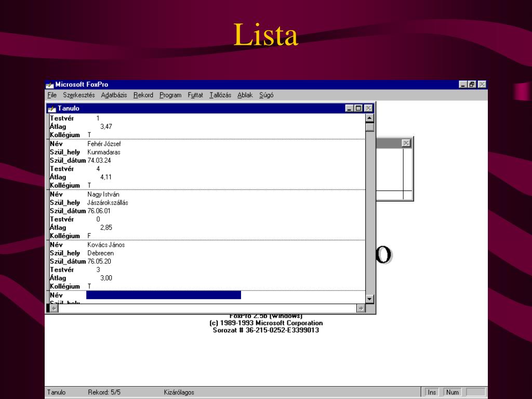Click the highlighted empty Név field
The width and height of the screenshot is (532, 399).
pos(164,295)
